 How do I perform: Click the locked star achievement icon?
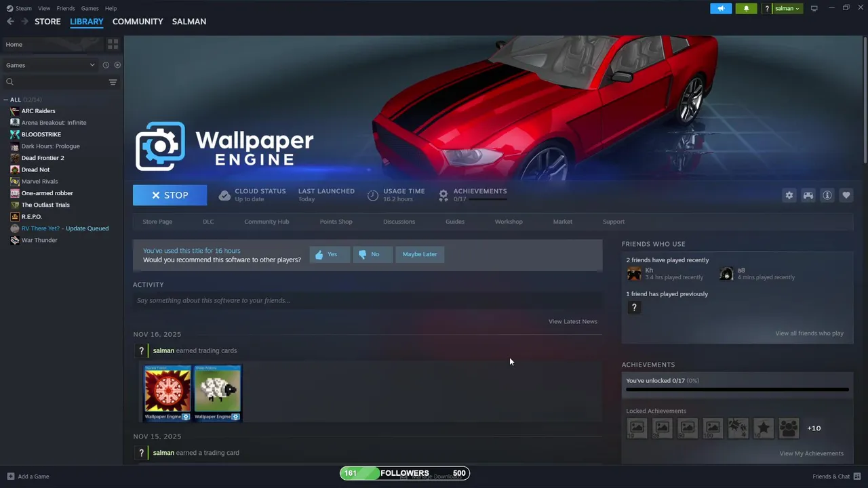pyautogui.click(x=764, y=428)
